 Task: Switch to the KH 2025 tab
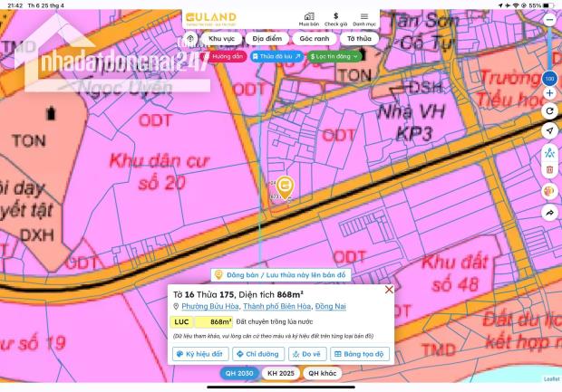tap(281, 373)
